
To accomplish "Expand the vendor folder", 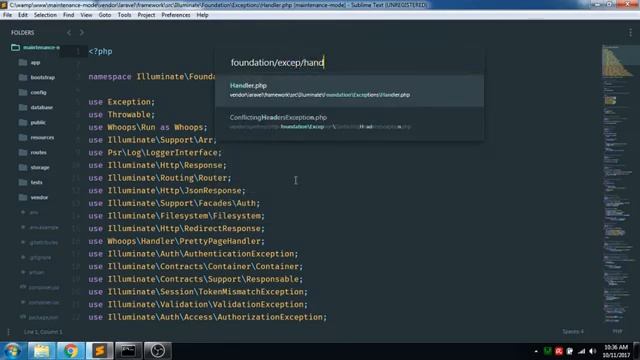I will pos(33,198).
